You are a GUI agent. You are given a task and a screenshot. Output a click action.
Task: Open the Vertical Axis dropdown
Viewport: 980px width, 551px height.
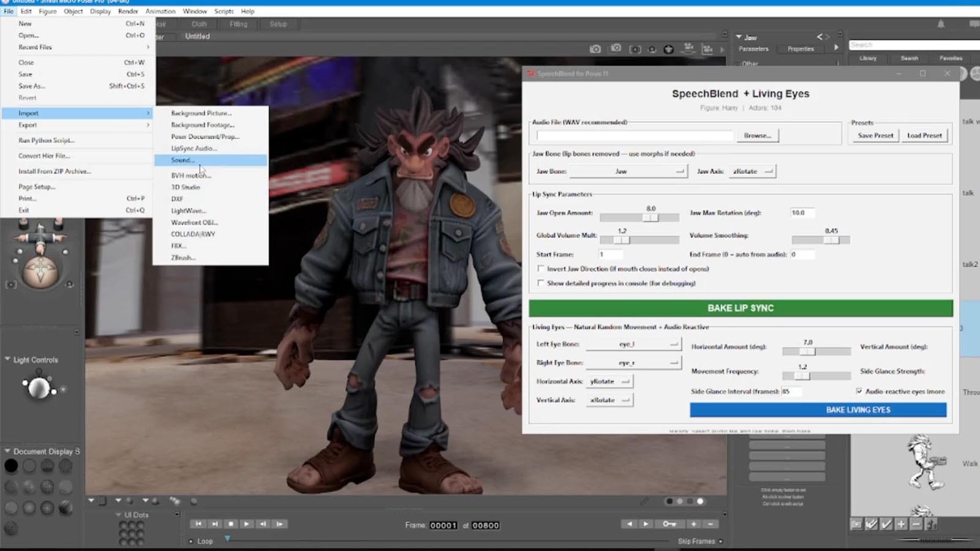pos(610,400)
